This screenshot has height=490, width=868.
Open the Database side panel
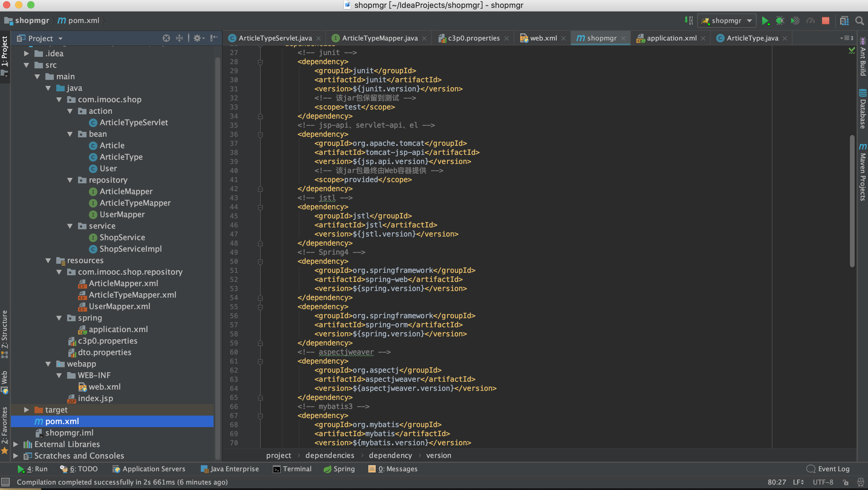tap(863, 109)
